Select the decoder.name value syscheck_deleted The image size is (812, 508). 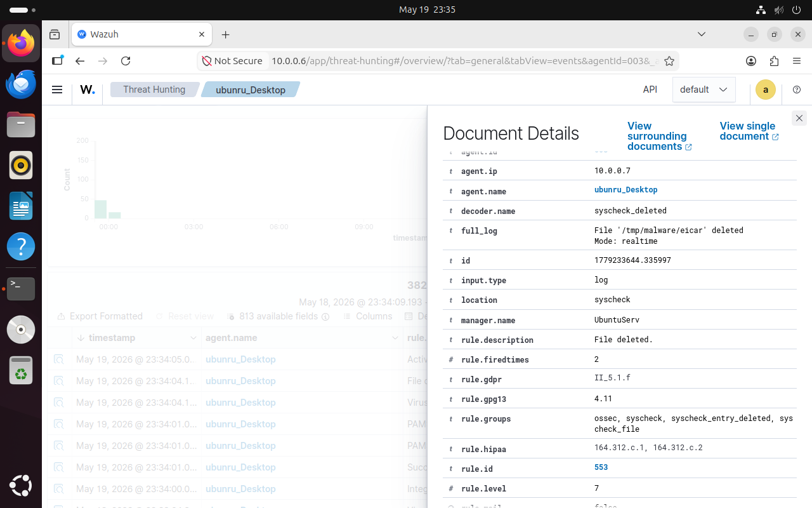(x=631, y=211)
